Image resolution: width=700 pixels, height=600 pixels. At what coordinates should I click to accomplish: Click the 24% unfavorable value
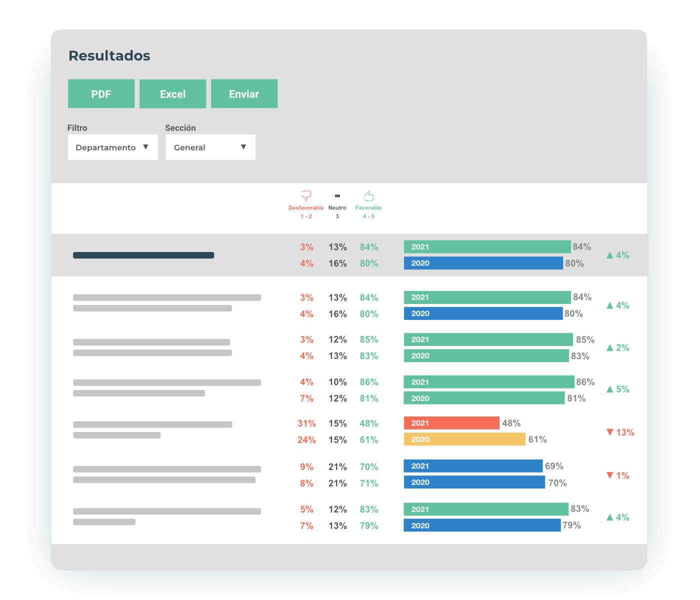306,440
